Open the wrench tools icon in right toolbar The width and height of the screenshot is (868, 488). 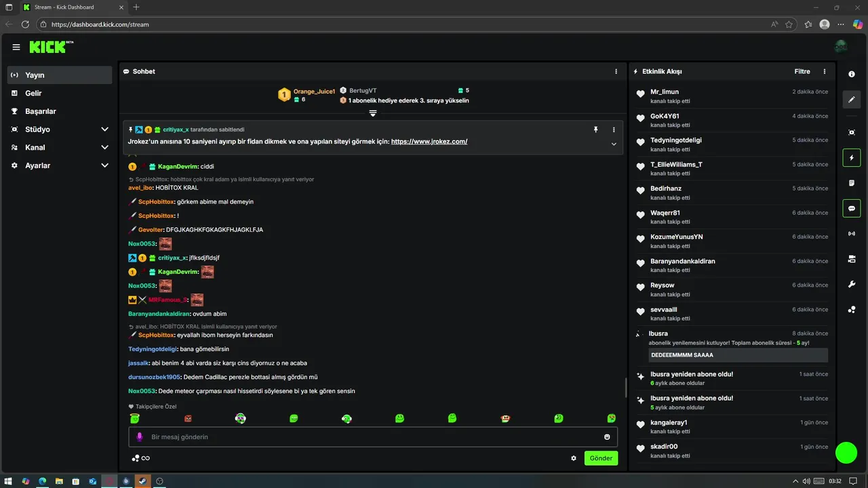(x=852, y=284)
